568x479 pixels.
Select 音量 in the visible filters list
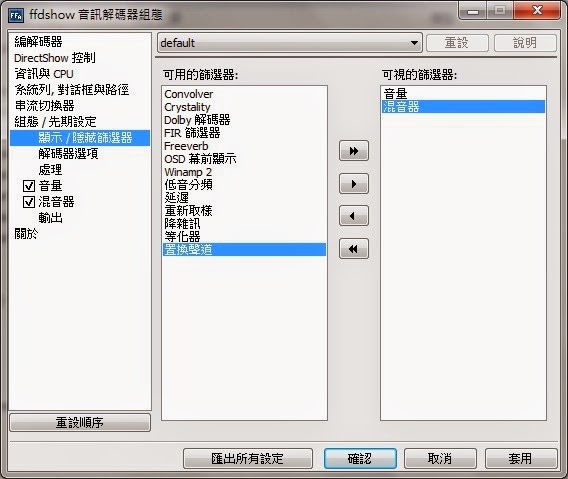pyautogui.click(x=463, y=94)
